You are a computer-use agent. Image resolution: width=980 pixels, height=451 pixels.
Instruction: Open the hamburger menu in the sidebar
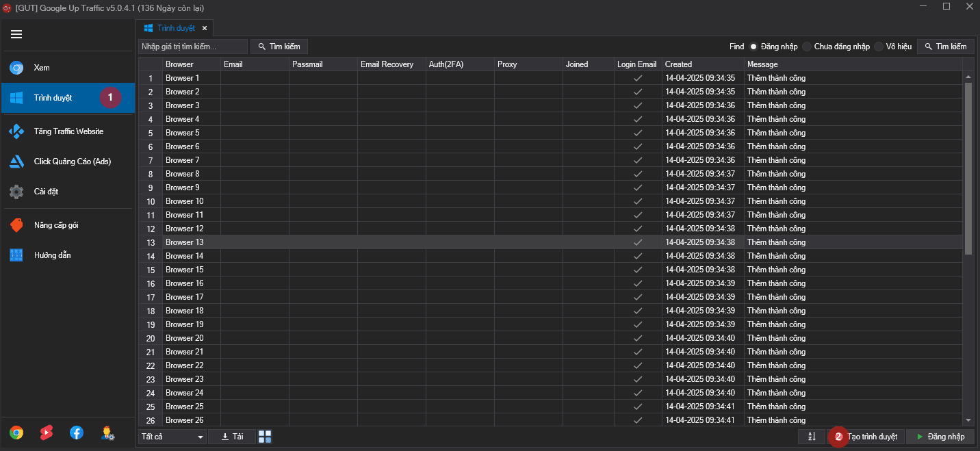pos(16,34)
